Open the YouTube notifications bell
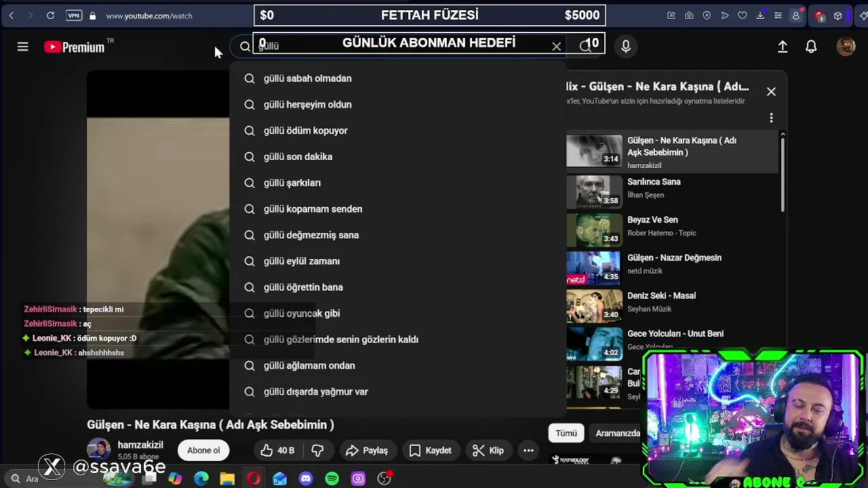The image size is (868, 488). pos(811,47)
